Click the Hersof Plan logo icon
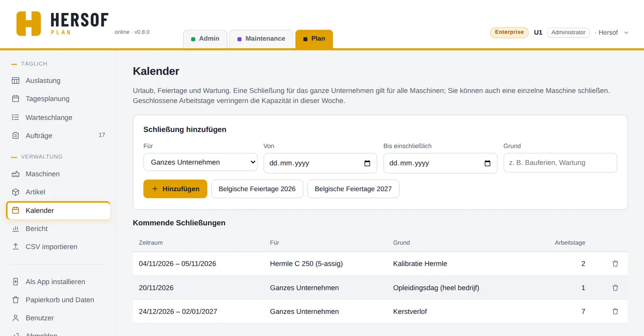Image resolution: width=644 pixels, height=336 pixels. [29, 23]
